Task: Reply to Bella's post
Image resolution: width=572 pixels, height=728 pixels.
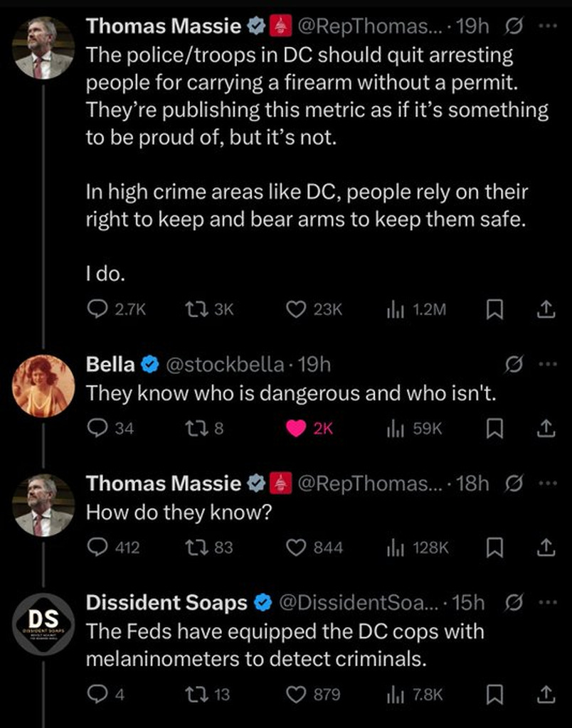Action: (x=97, y=429)
